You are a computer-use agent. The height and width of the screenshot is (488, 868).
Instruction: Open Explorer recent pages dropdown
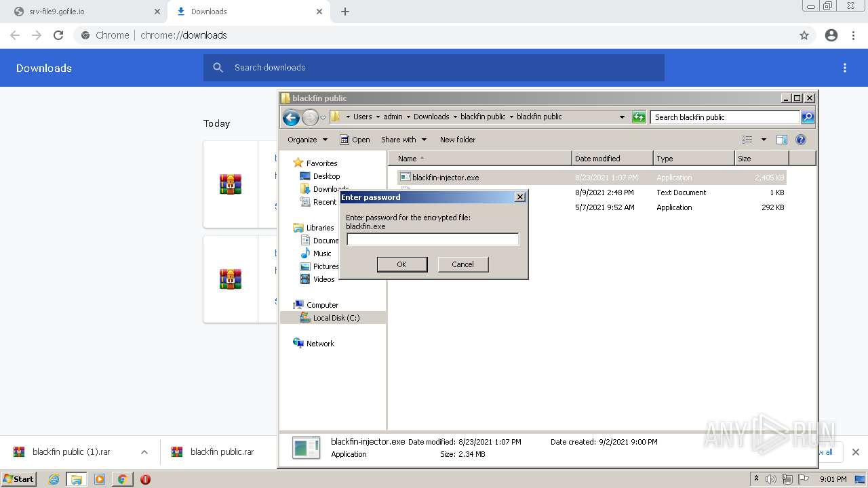pos(323,117)
